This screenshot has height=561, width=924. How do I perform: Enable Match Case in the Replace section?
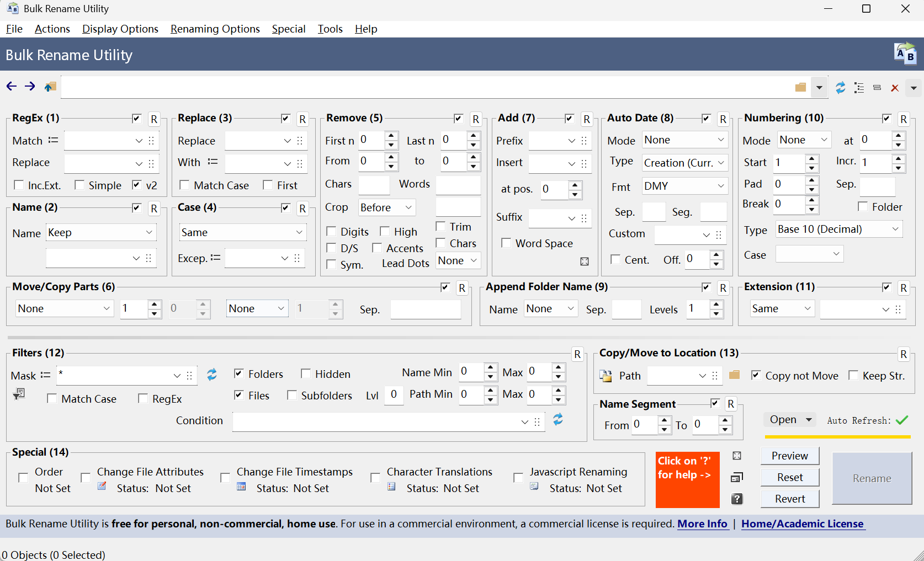coord(184,185)
